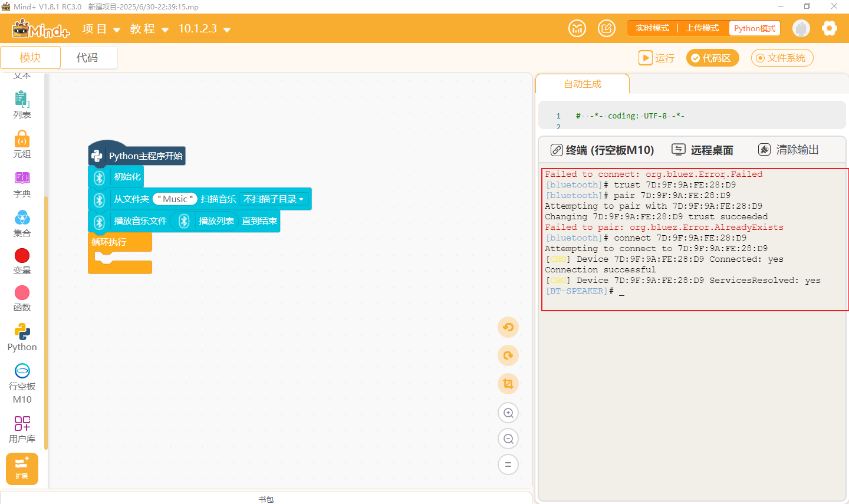
Task: Click 'ServicesResolved: yes' terminal line
Action: pyautogui.click(x=683, y=281)
